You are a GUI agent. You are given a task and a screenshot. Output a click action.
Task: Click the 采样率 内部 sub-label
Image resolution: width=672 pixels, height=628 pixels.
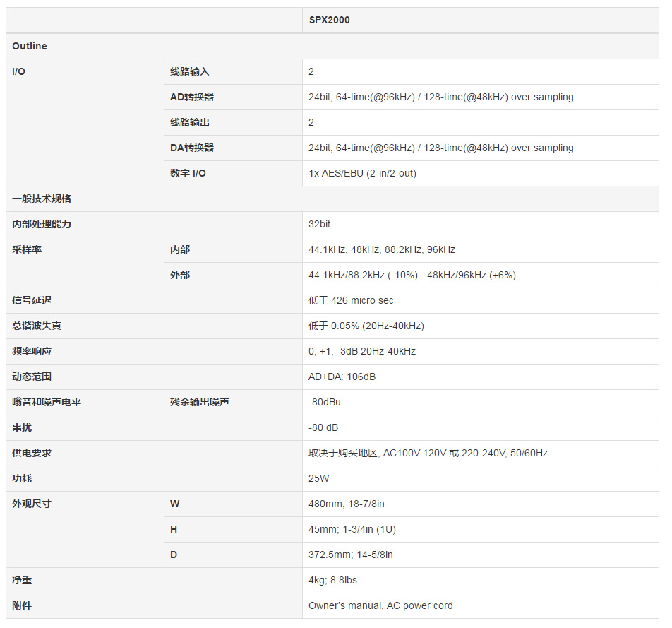coord(180,249)
